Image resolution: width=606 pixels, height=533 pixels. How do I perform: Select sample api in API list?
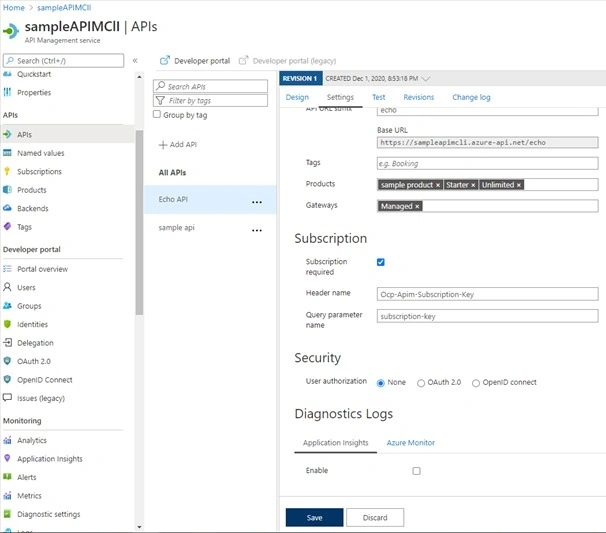(210, 228)
